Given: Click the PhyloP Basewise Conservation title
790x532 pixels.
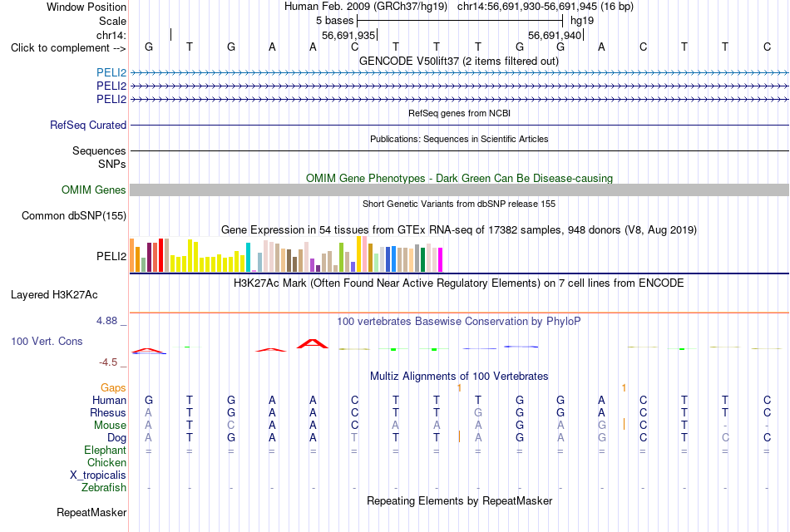Looking at the screenshot, I should click(x=459, y=321).
